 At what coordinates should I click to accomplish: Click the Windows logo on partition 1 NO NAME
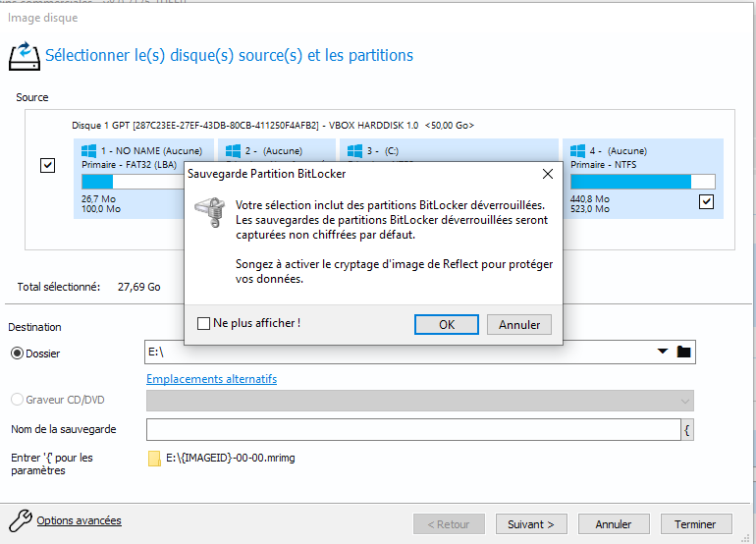(x=90, y=151)
